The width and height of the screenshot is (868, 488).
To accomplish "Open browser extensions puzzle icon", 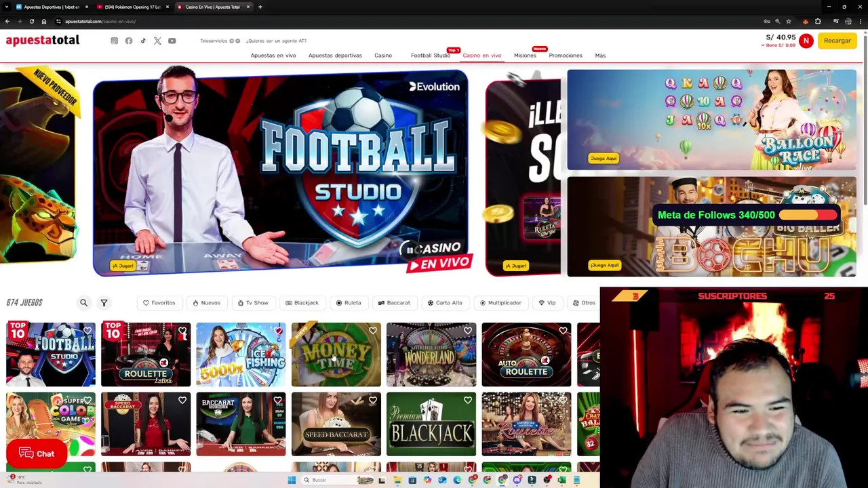I will click(818, 21).
